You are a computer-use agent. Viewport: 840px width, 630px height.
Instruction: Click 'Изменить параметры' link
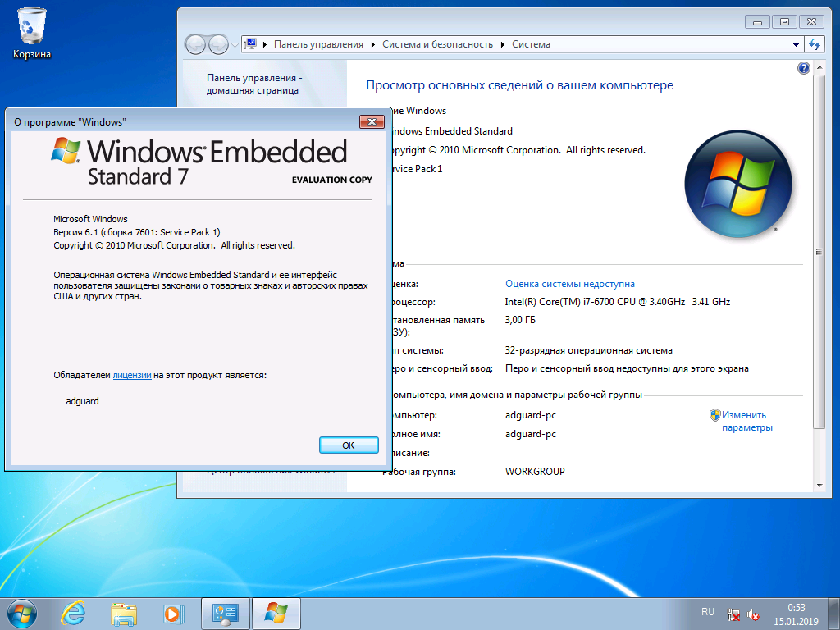click(746, 421)
